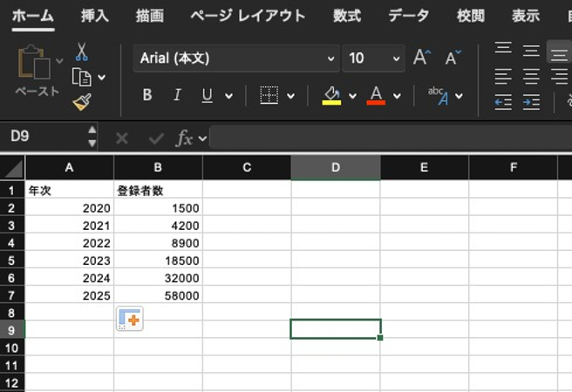Viewport: 572px width, 392px height.
Task: Click the fx insert function icon
Action: point(185,139)
